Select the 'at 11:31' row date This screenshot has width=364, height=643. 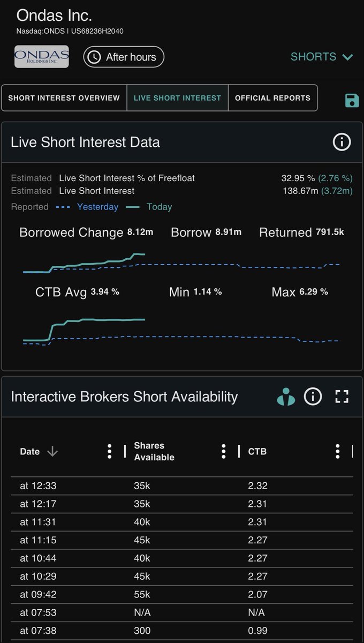38,522
